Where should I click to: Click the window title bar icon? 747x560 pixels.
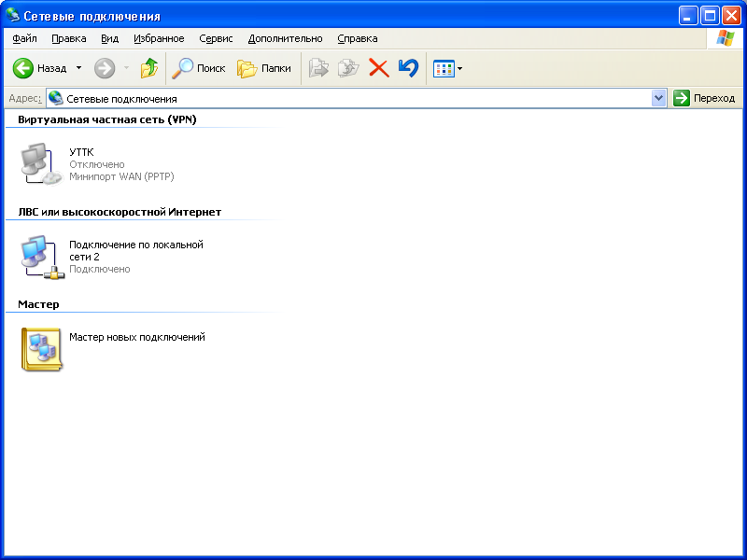coord(12,15)
